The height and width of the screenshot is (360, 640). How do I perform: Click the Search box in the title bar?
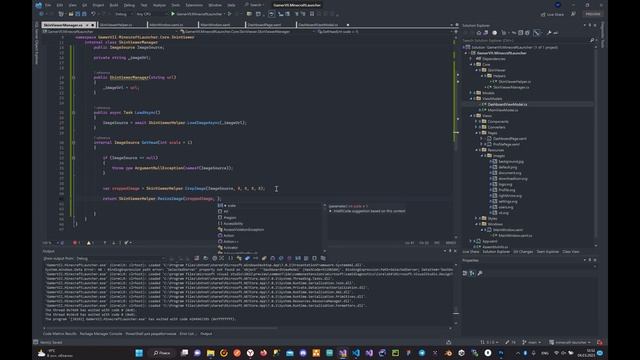tap(254, 5)
